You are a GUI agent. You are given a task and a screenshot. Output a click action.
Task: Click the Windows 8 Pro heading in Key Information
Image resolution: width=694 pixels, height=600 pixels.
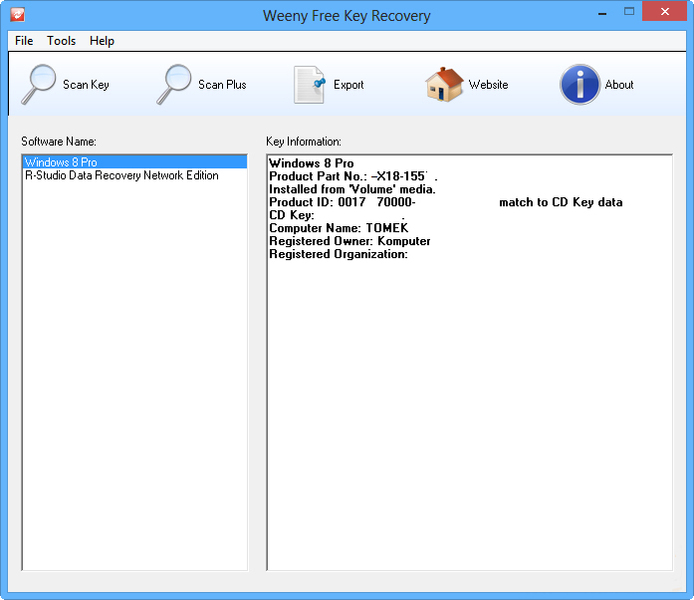pos(312,163)
